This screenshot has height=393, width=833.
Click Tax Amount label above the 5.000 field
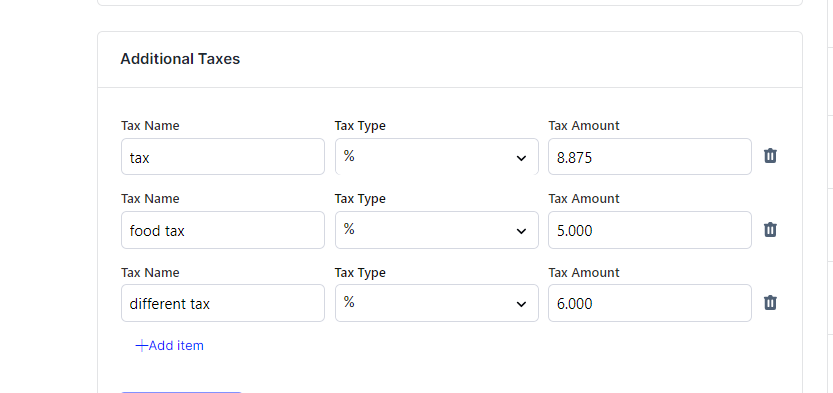pos(584,199)
